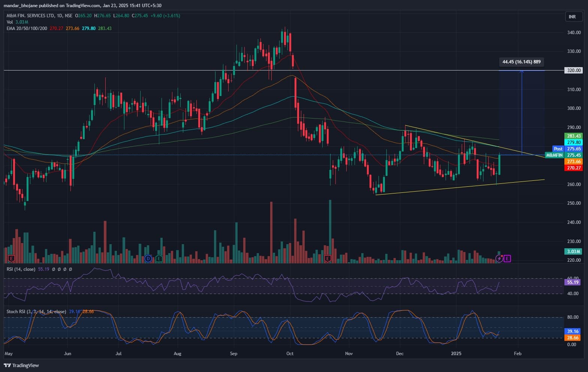Click the 320.00 horizontal line price label
Screen dimensions: 588x372
[573, 70]
